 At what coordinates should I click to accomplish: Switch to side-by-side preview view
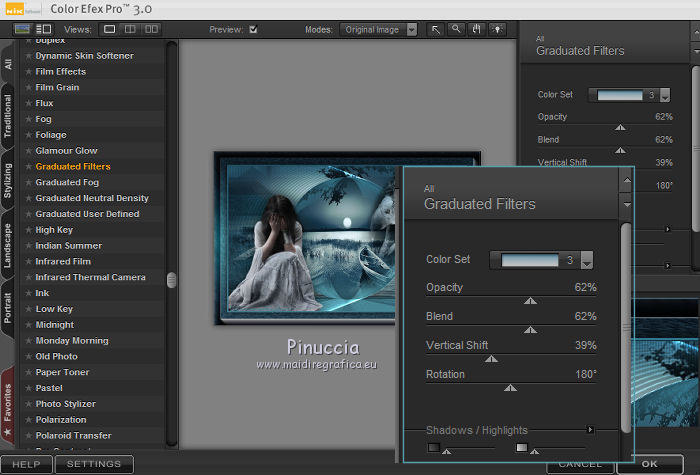[x=152, y=30]
